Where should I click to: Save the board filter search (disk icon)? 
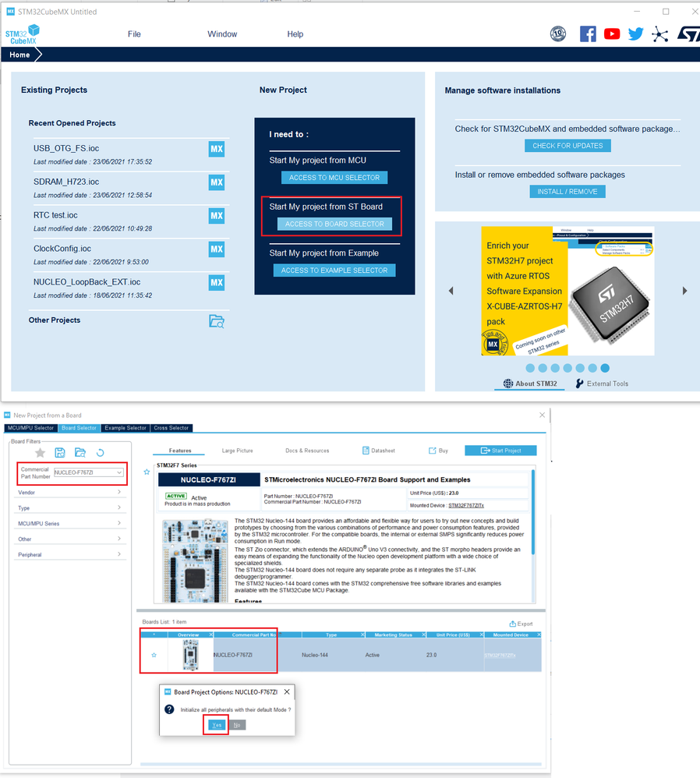point(60,452)
